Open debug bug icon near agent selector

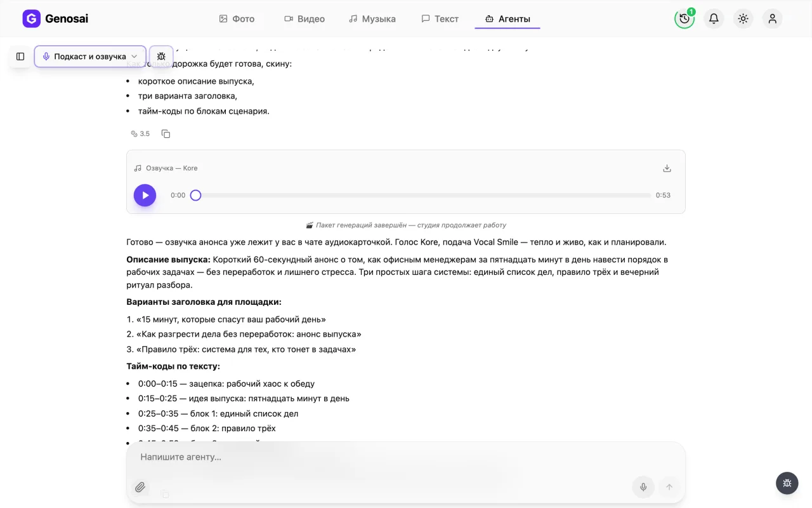point(161,57)
